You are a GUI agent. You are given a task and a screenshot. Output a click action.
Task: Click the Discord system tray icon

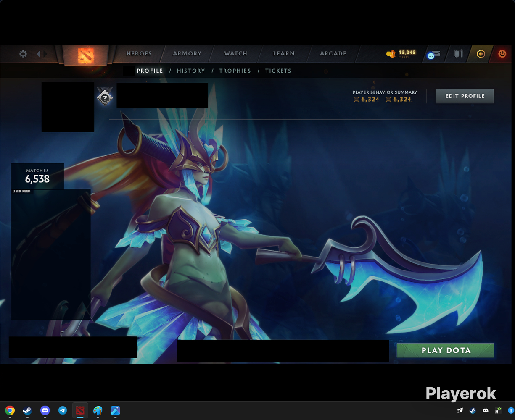click(486, 411)
